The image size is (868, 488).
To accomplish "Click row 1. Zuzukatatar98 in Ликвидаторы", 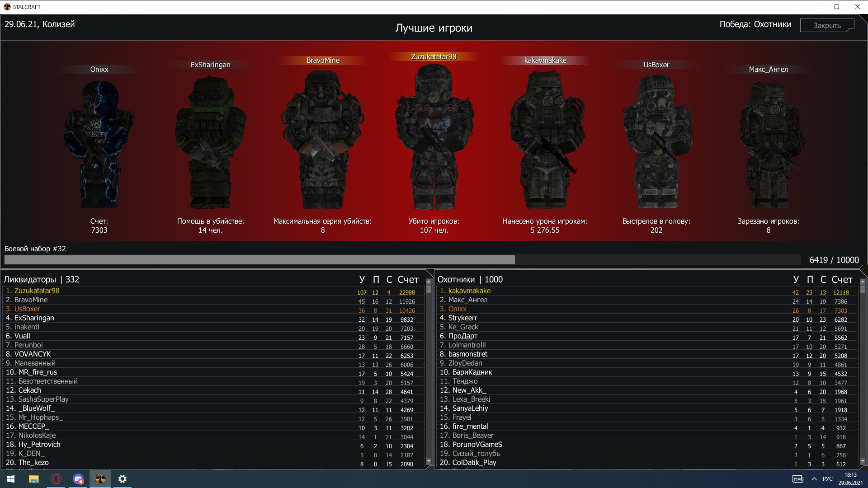I will tap(214, 291).
